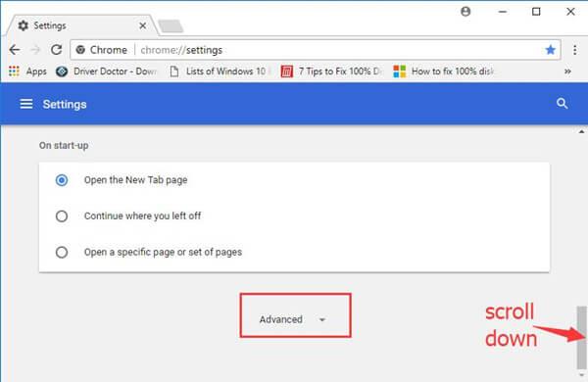Open the Chrome three-dot menu
Image resolution: width=588 pixels, height=382 pixels.
[575, 50]
